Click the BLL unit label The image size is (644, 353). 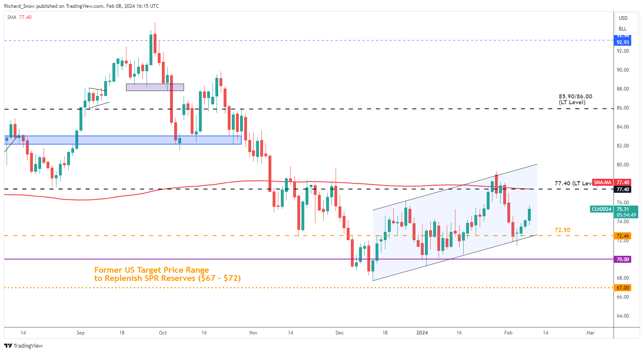pyautogui.click(x=623, y=29)
